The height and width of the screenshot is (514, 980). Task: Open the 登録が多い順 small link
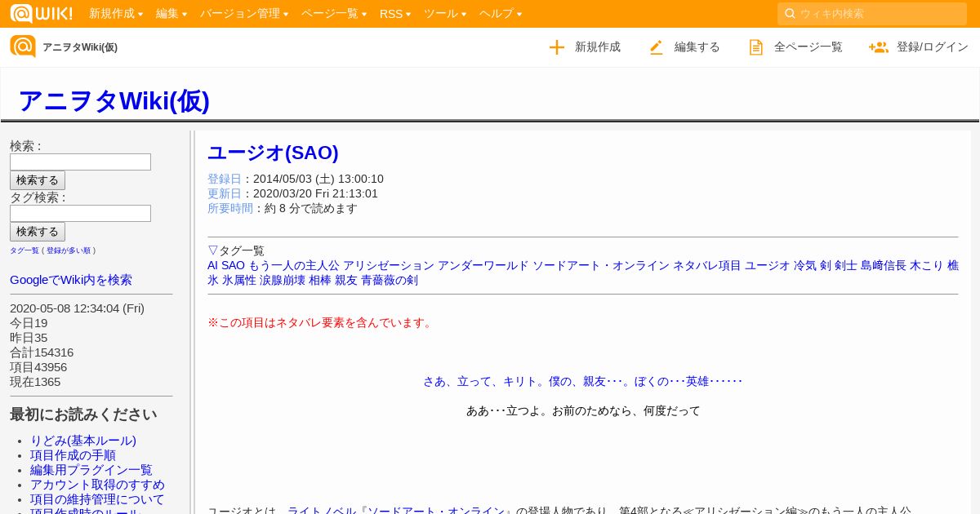point(69,250)
